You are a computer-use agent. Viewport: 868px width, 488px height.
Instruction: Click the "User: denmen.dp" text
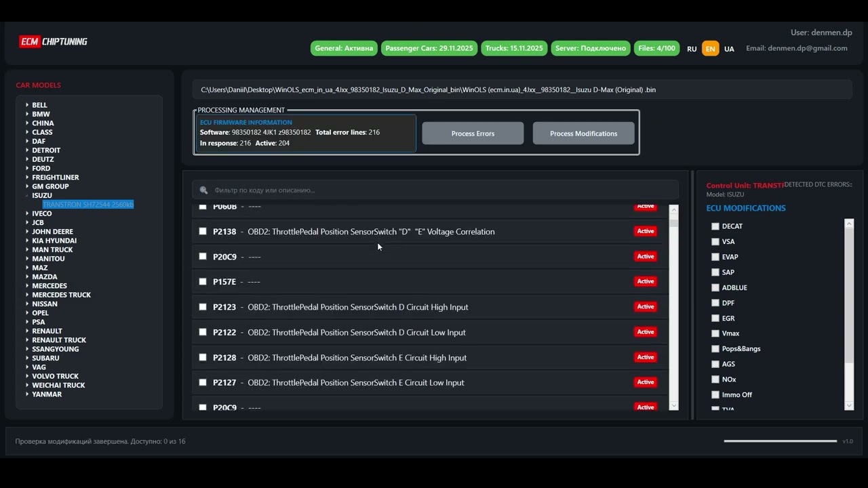click(x=821, y=33)
